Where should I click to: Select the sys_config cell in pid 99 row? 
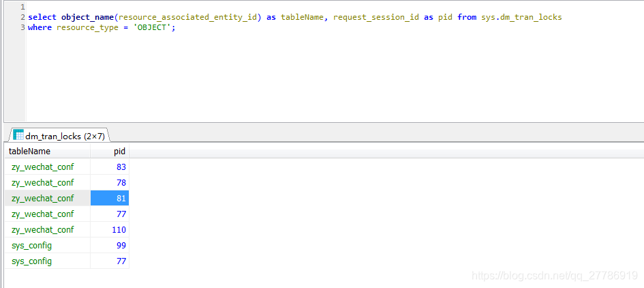[48, 246]
